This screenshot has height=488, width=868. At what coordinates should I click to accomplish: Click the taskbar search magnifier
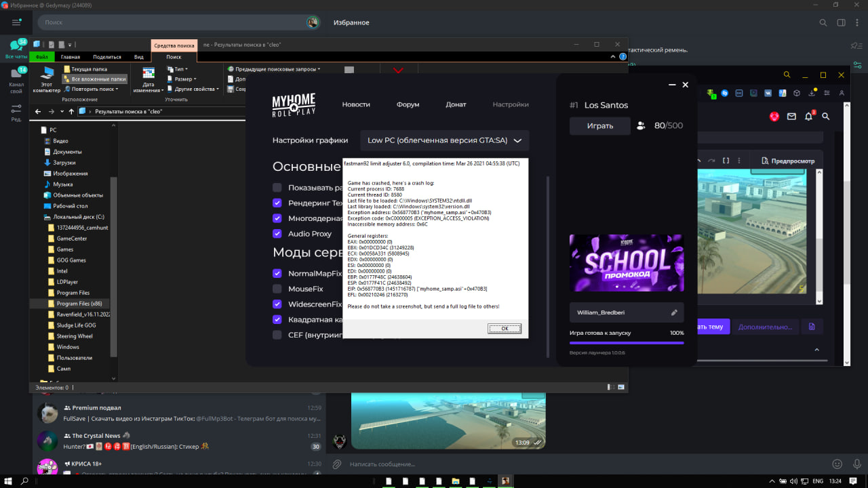(x=25, y=481)
